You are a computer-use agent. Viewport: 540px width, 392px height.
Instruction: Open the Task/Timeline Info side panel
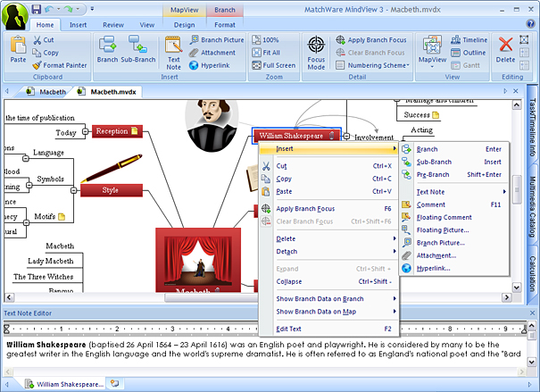(x=533, y=127)
